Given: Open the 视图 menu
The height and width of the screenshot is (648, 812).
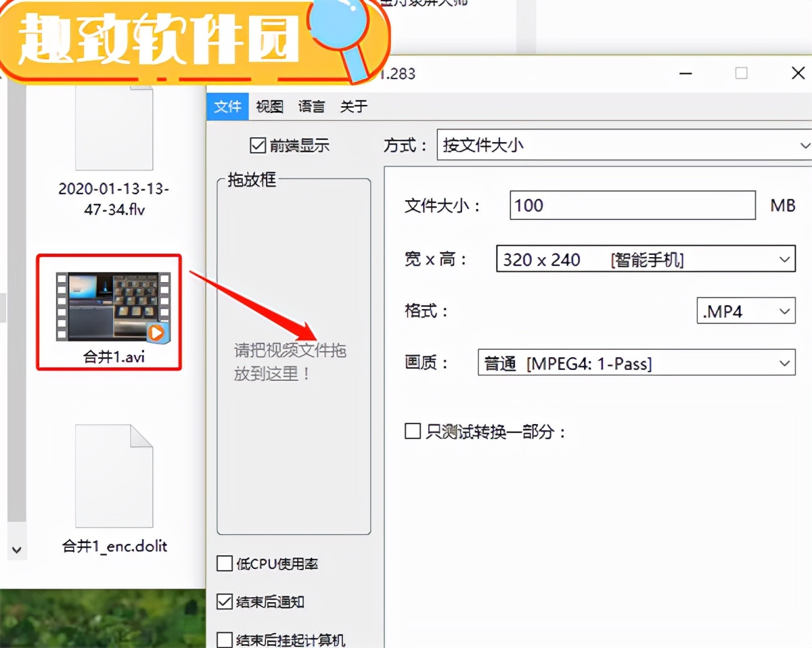Looking at the screenshot, I should tap(269, 106).
